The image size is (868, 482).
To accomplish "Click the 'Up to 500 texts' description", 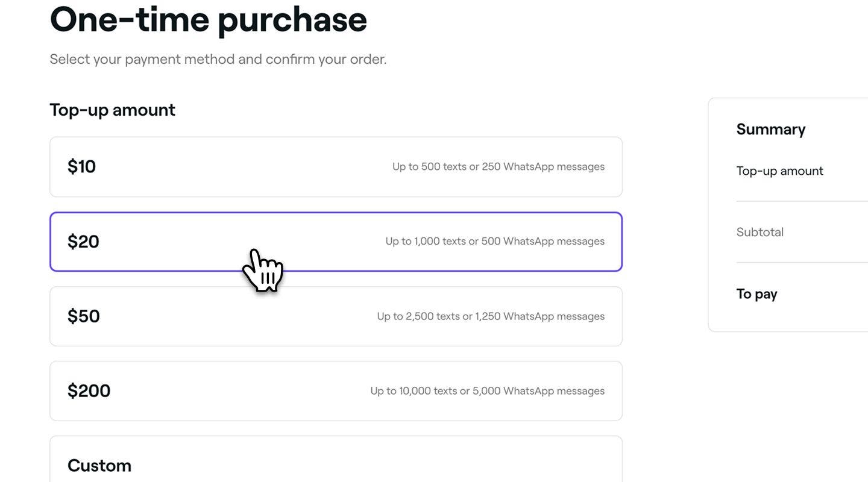I will (x=498, y=167).
